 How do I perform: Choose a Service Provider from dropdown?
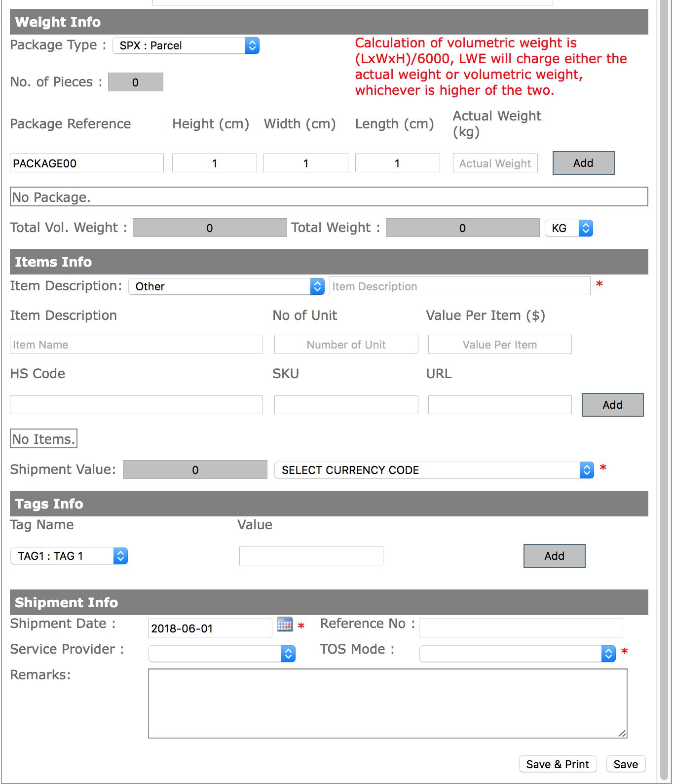222,654
